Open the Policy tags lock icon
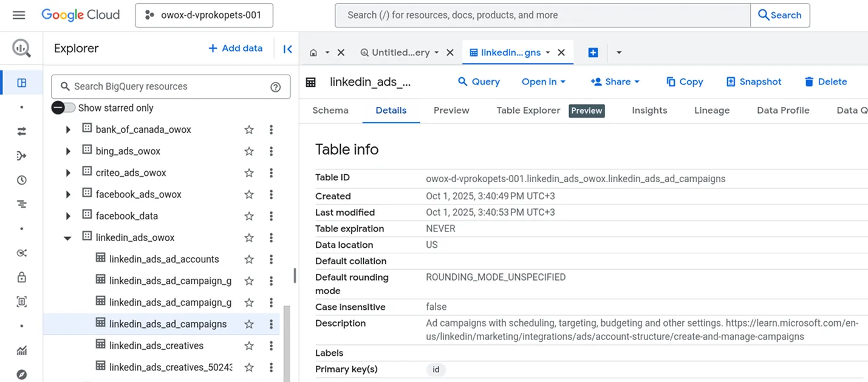Screen dimensions: 868x382 click(21, 277)
